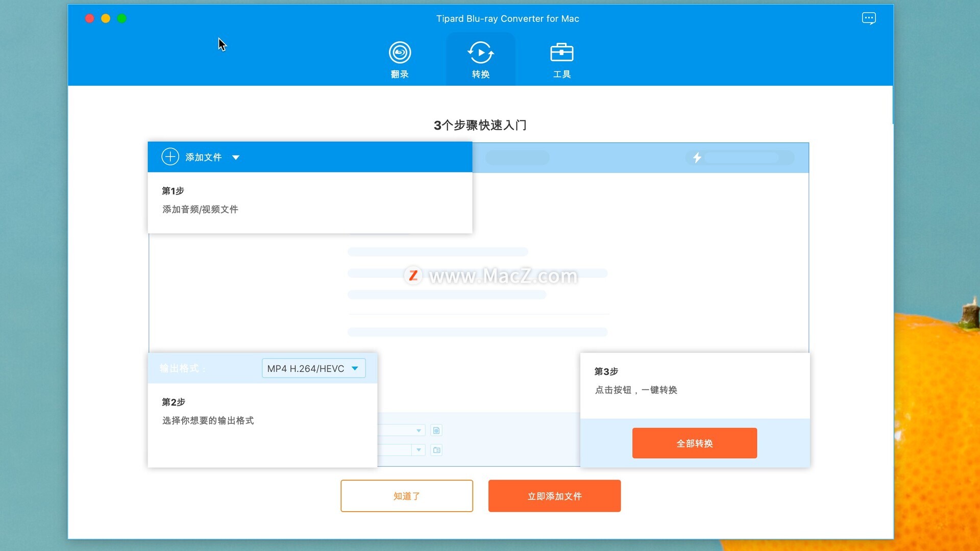Open the 工具 (Toolbox) tab
Viewport: 980px width, 551px height.
tap(561, 60)
